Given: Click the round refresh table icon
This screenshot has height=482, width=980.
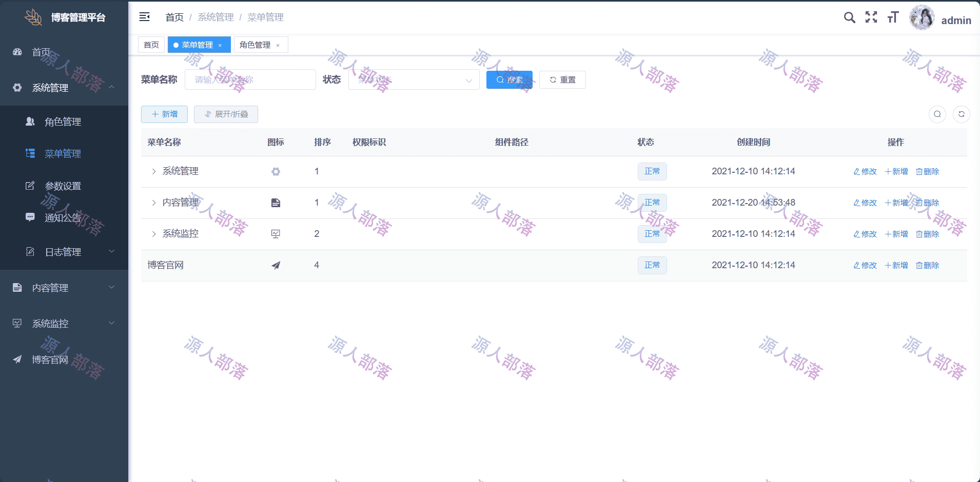Looking at the screenshot, I should (962, 114).
